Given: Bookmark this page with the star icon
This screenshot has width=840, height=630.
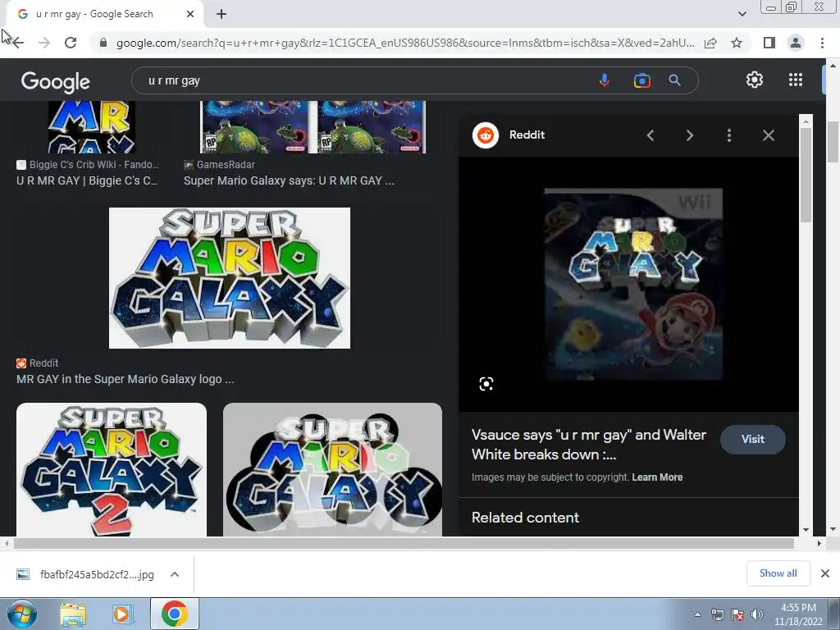Looking at the screenshot, I should 737,43.
